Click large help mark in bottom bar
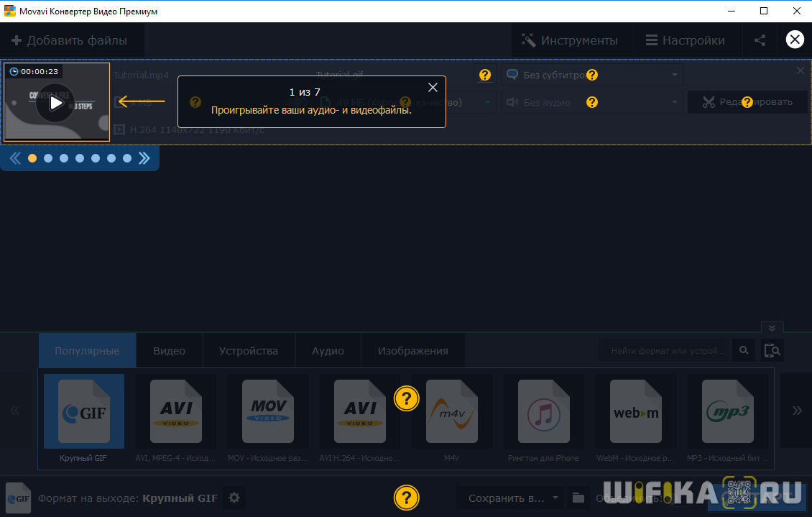Viewport: 812px width, 517px height. [407, 498]
